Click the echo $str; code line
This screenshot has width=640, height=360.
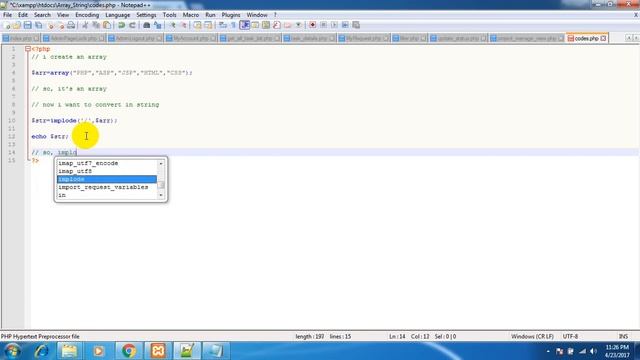point(50,136)
